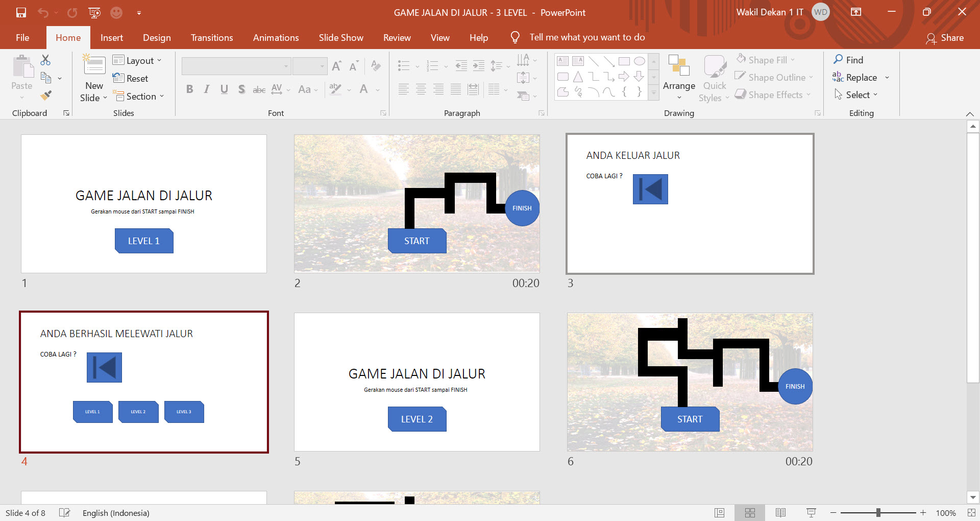Expand the Select dropdown in Editing
Image resolution: width=980 pixels, height=521 pixels.
(x=856, y=94)
